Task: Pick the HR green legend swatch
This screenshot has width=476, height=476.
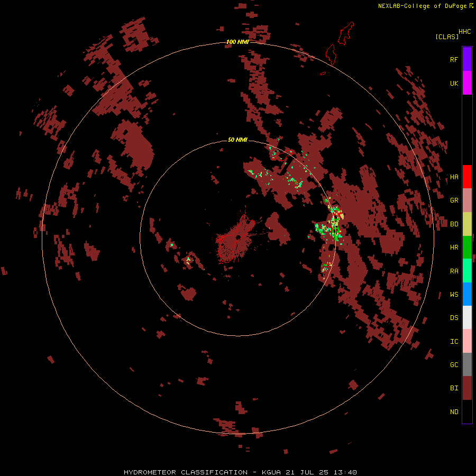Action: (x=467, y=248)
